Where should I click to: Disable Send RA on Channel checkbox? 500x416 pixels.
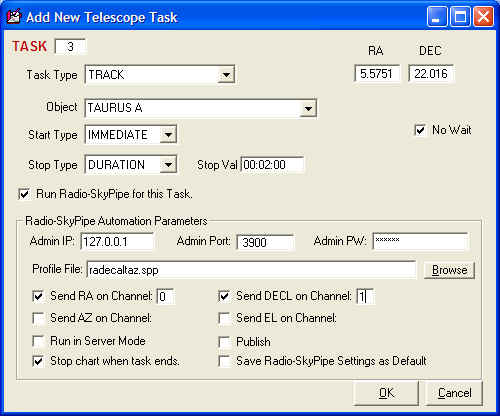pos(38,296)
